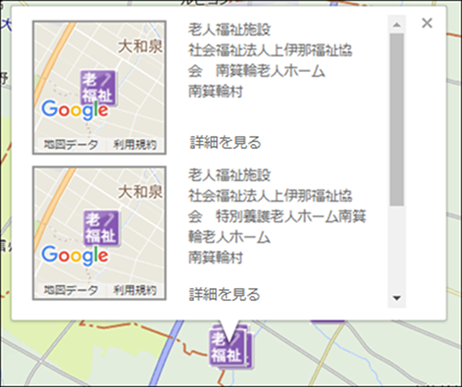The width and height of the screenshot is (462, 387).
Task: Click the 老福祉 marker in second thumbnail
Action: [101, 228]
